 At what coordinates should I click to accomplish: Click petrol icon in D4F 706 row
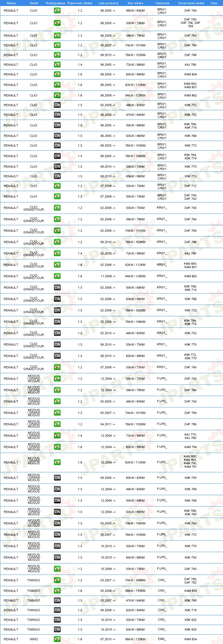[57, 23]
